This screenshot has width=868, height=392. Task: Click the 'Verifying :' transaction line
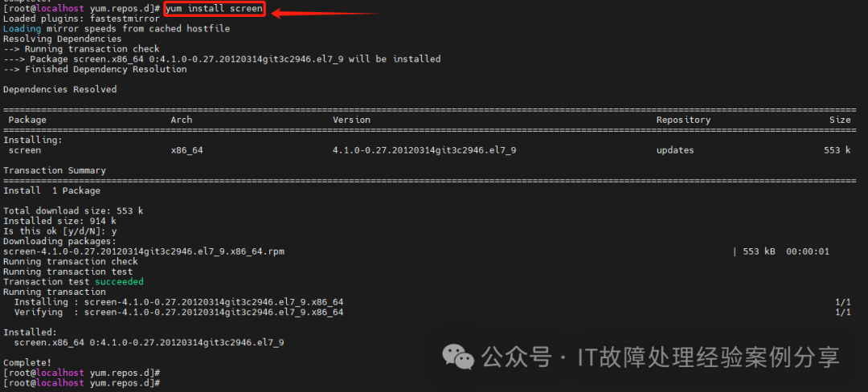[x=178, y=312]
